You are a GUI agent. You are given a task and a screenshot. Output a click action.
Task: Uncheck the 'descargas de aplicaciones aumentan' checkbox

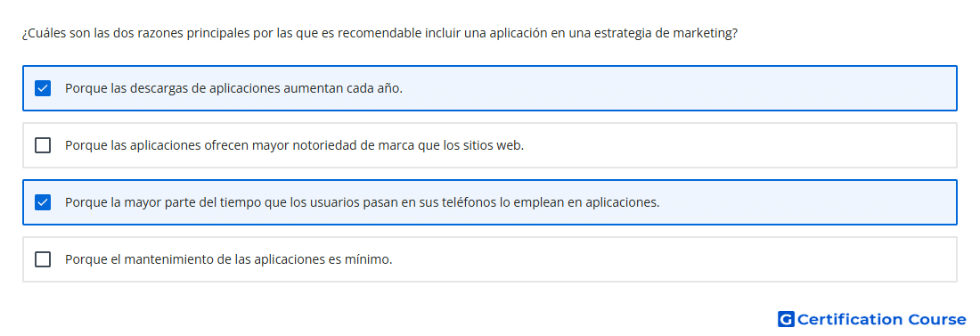(43, 88)
